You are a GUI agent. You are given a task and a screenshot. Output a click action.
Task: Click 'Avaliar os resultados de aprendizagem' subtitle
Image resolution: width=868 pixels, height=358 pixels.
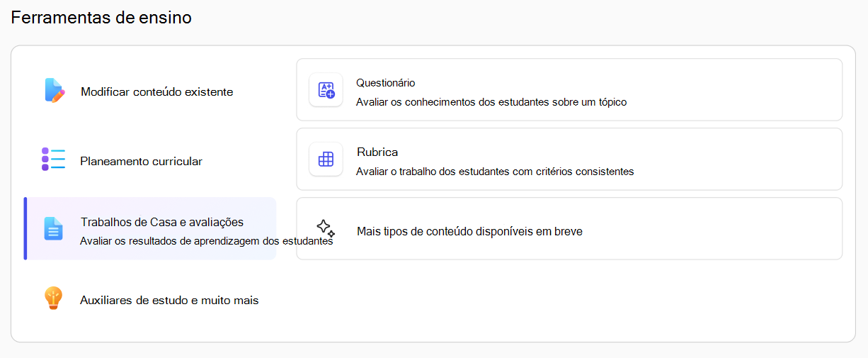coord(206,240)
